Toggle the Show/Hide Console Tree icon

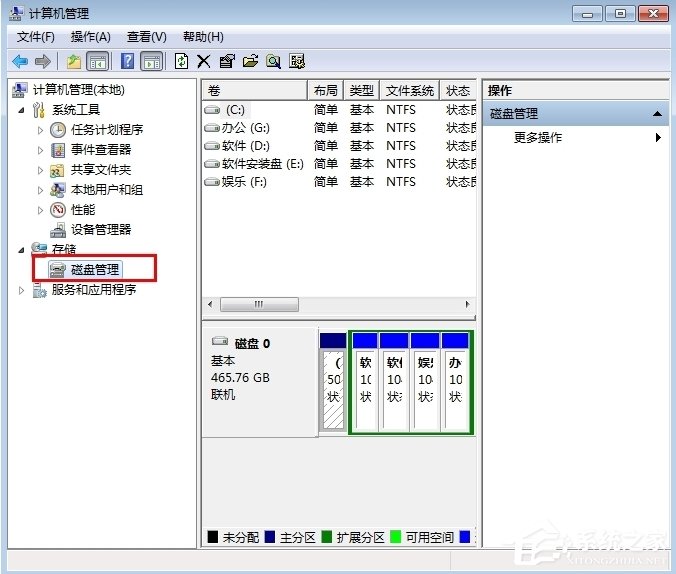pos(97,61)
